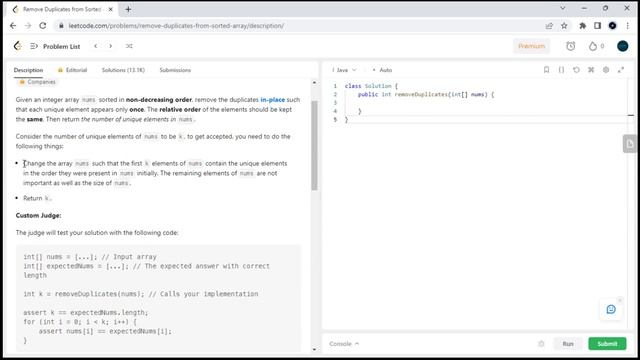The image size is (640, 360).
Task: Open the browser extensions puzzle icon
Action: [582, 25]
